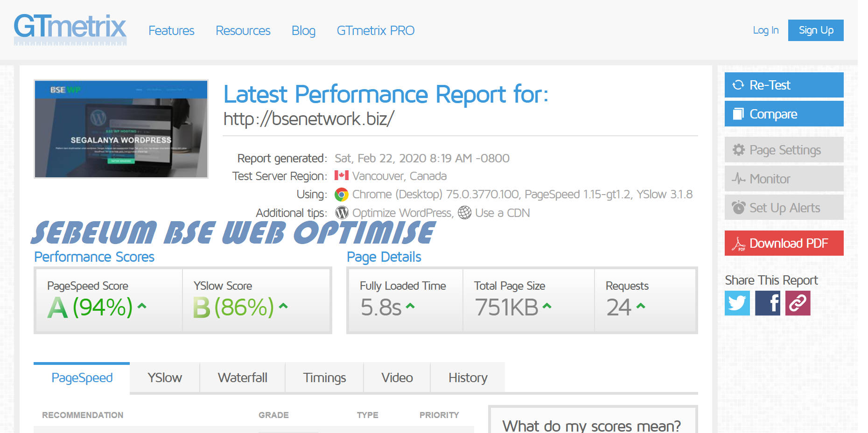Image resolution: width=868 pixels, height=433 pixels.
Task: Click the WordPress icon beside Optimize WordPress
Action: 342,213
